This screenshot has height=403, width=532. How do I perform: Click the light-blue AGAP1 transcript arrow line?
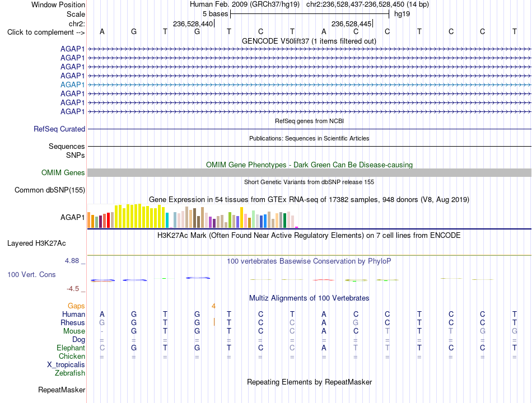click(310, 85)
